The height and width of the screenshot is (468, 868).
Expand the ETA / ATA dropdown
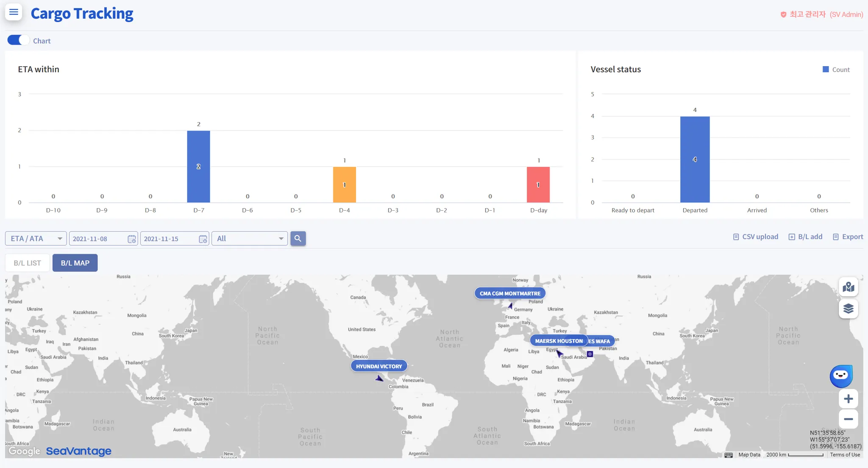pos(36,239)
